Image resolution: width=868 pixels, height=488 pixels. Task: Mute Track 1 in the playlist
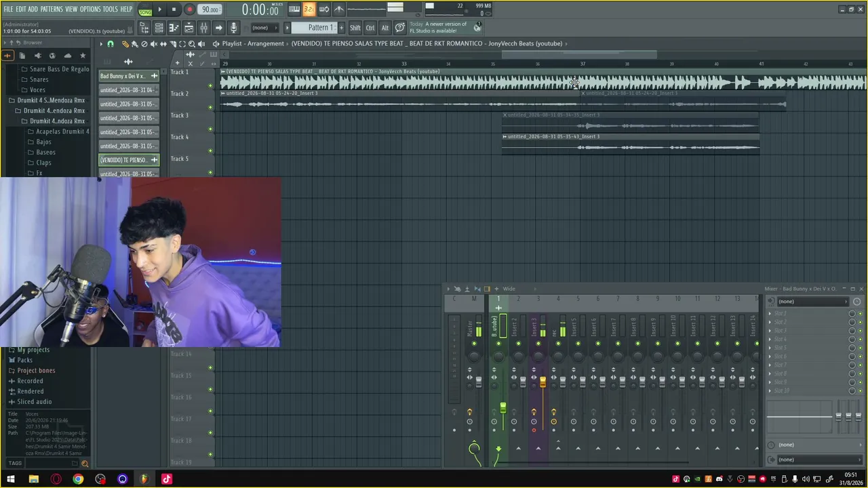tap(210, 85)
